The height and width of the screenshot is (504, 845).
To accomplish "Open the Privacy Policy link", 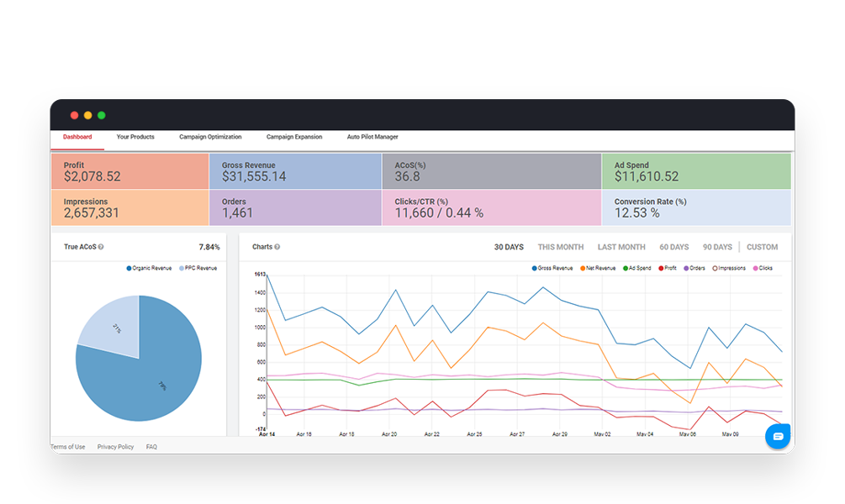I will point(115,446).
